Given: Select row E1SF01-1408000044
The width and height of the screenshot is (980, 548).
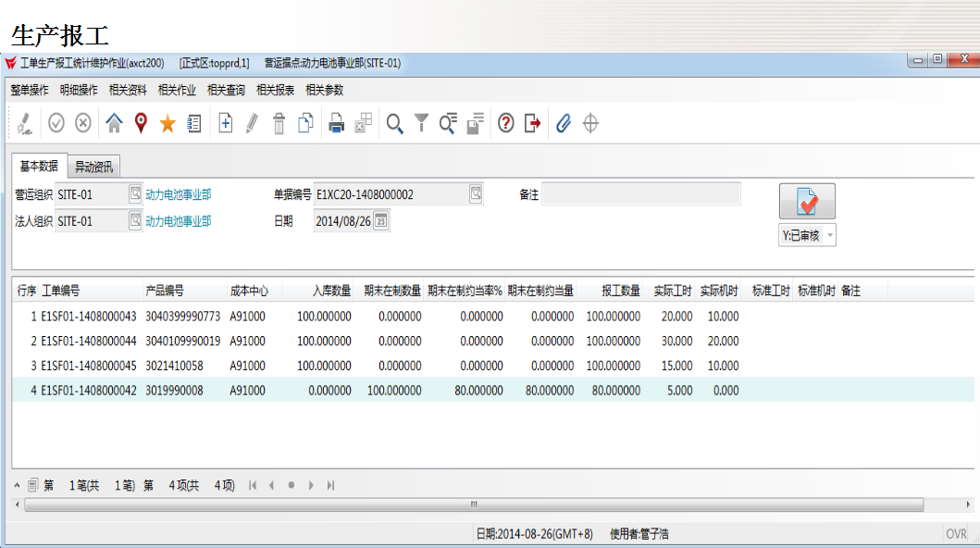Looking at the screenshot, I should coord(492,342).
